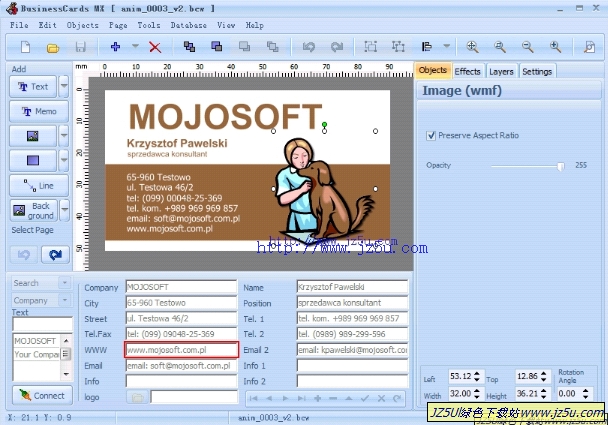
Task: Click the align objects icon
Action: [427, 47]
